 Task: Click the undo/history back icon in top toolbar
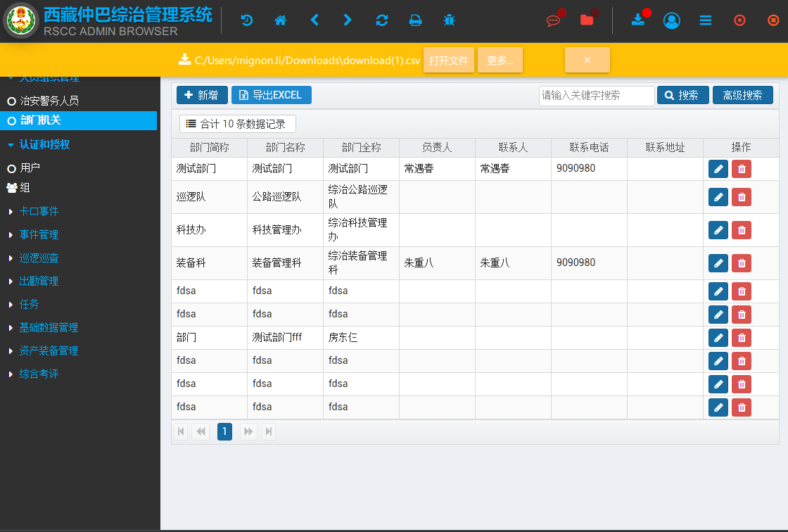pos(247,20)
